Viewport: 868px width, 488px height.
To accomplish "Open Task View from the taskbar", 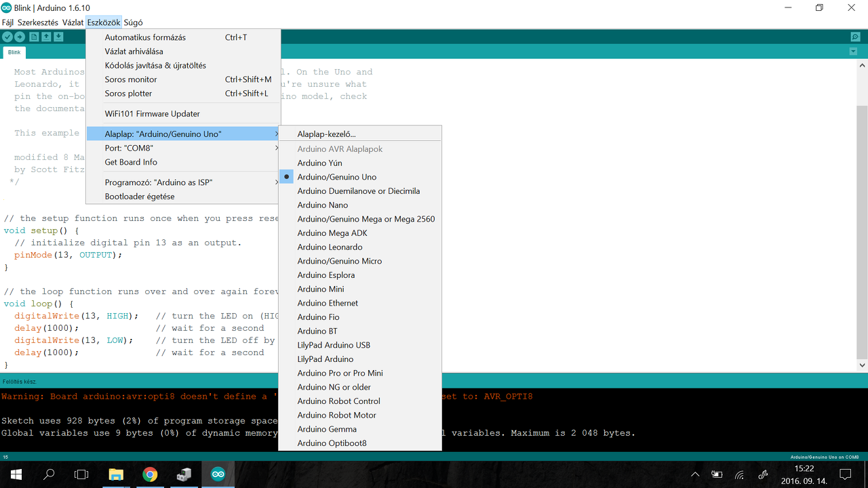I will pos(81,474).
